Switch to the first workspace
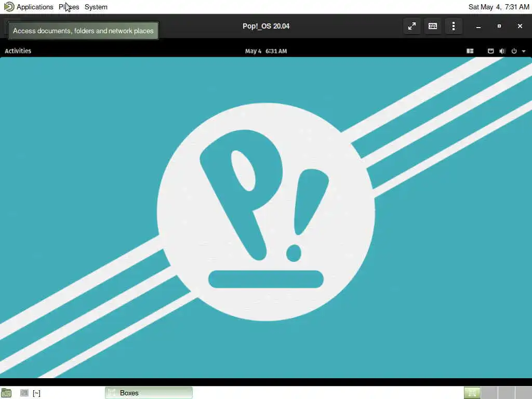This screenshot has width=532, height=399. click(472, 393)
